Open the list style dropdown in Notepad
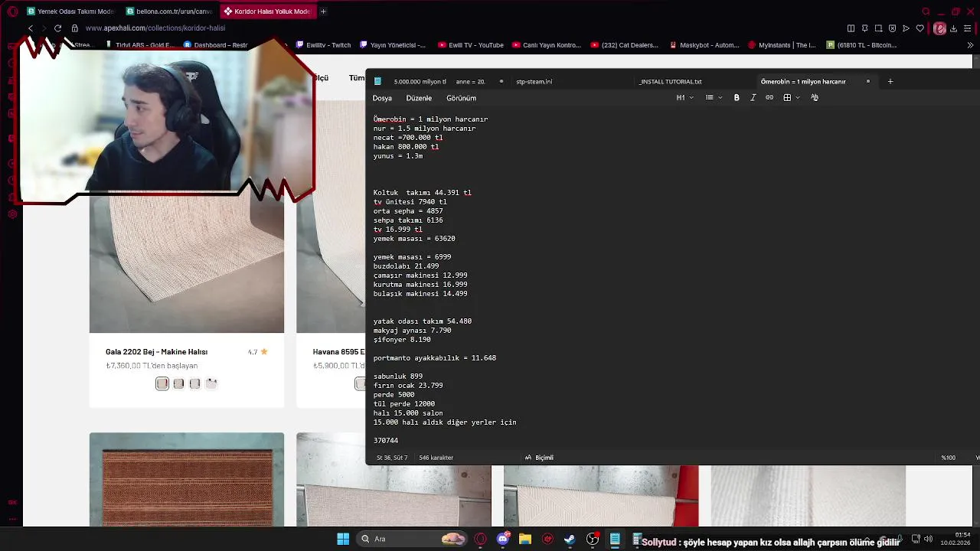The width and height of the screenshot is (980, 551). (x=714, y=98)
